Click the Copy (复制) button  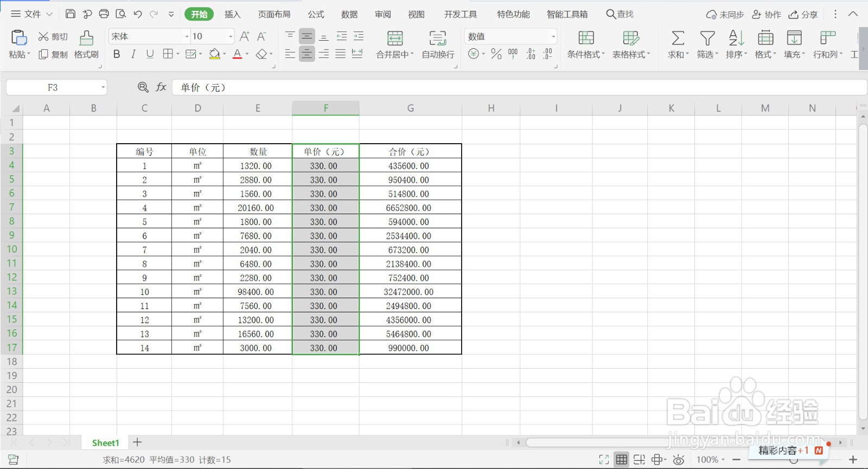click(x=53, y=54)
